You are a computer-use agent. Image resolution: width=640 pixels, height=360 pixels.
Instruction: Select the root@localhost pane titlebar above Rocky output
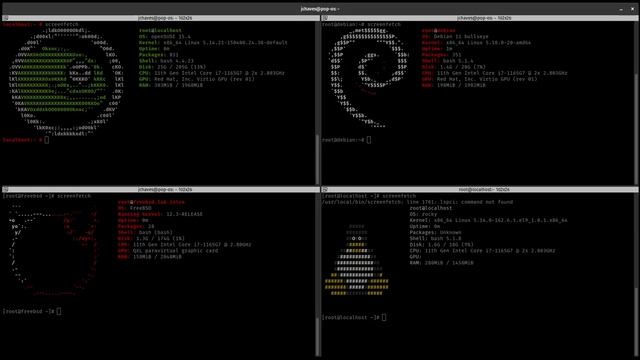[x=480, y=189]
